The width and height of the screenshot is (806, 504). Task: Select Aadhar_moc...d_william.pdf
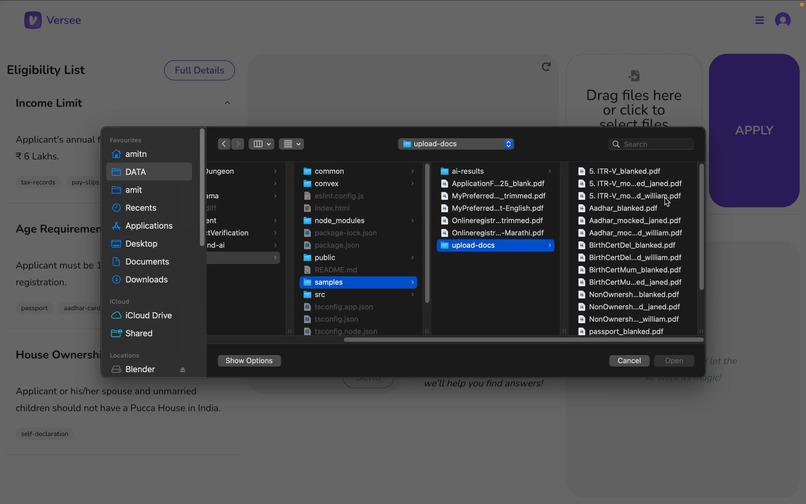click(x=635, y=233)
